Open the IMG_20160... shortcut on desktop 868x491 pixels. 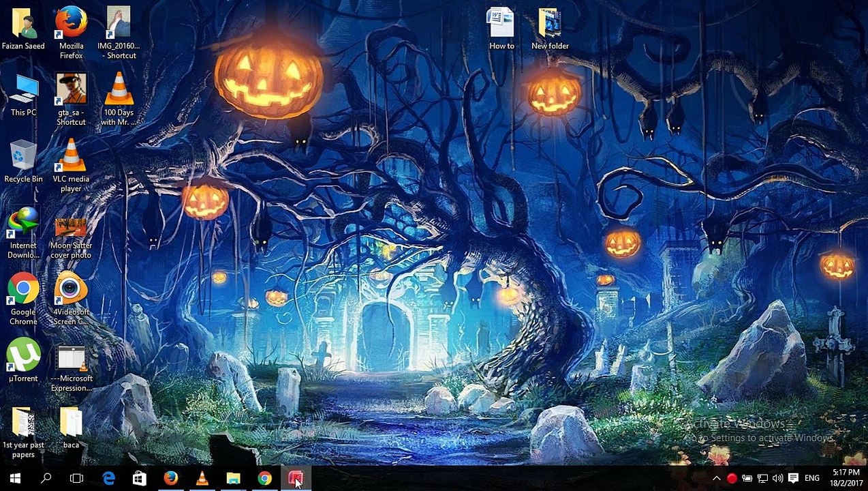click(118, 33)
